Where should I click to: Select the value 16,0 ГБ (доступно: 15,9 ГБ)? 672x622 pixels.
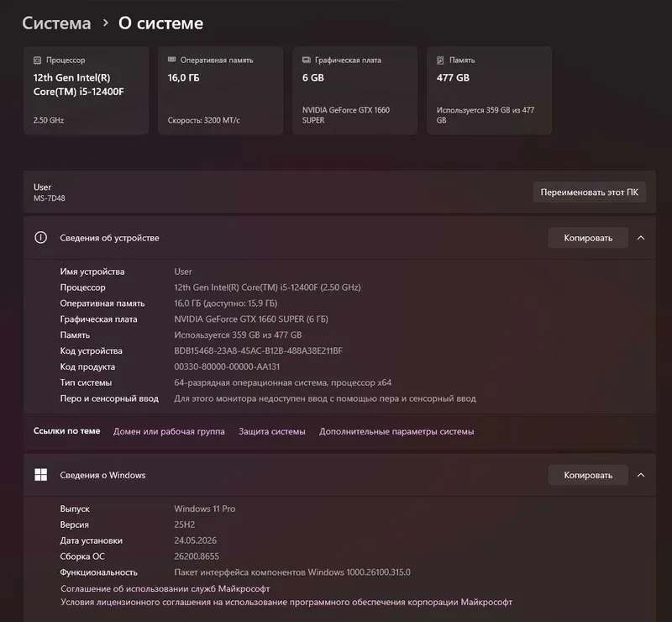(225, 303)
